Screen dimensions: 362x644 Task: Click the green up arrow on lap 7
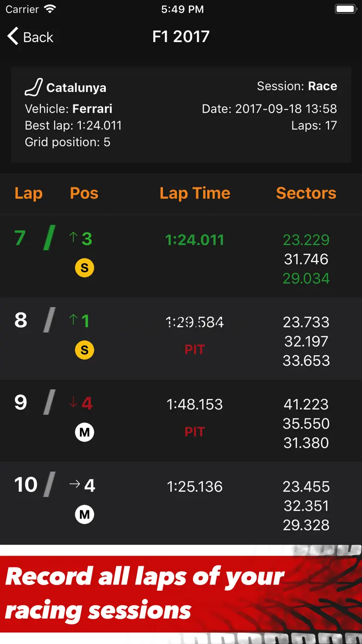click(73, 238)
